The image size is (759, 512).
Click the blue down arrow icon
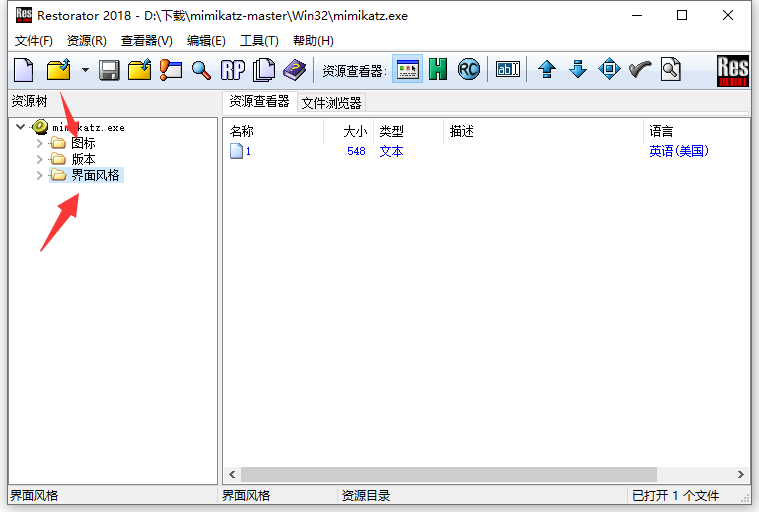pos(578,69)
